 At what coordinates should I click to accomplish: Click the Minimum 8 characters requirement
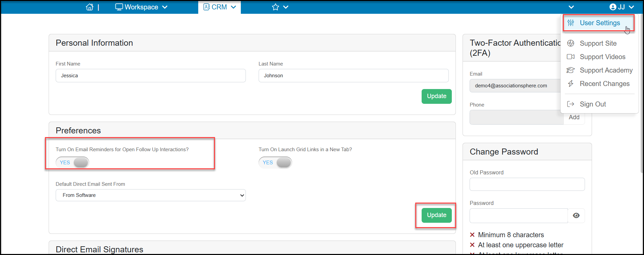point(511,235)
